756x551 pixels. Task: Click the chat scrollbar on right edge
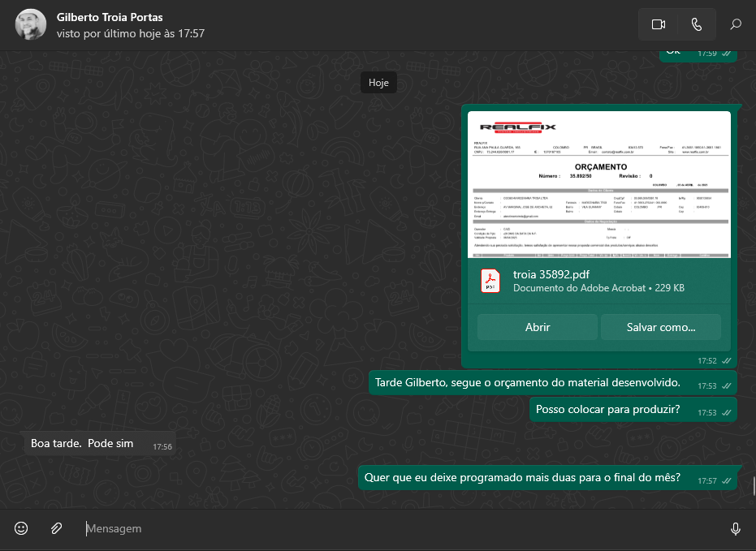pos(753,485)
